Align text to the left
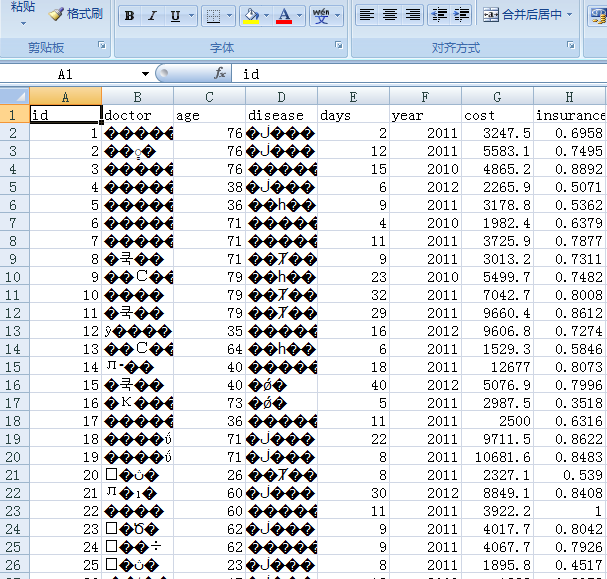The height and width of the screenshot is (579, 607). click(366, 15)
